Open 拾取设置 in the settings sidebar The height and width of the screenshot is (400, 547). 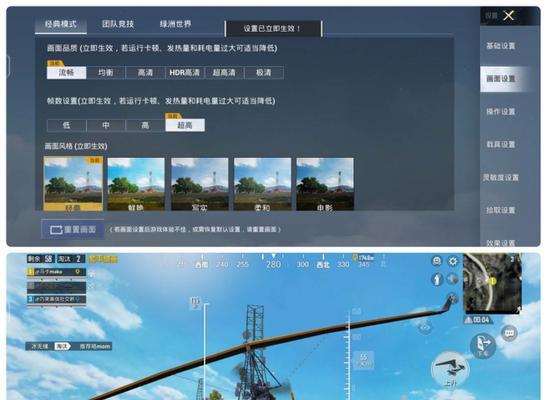click(501, 210)
